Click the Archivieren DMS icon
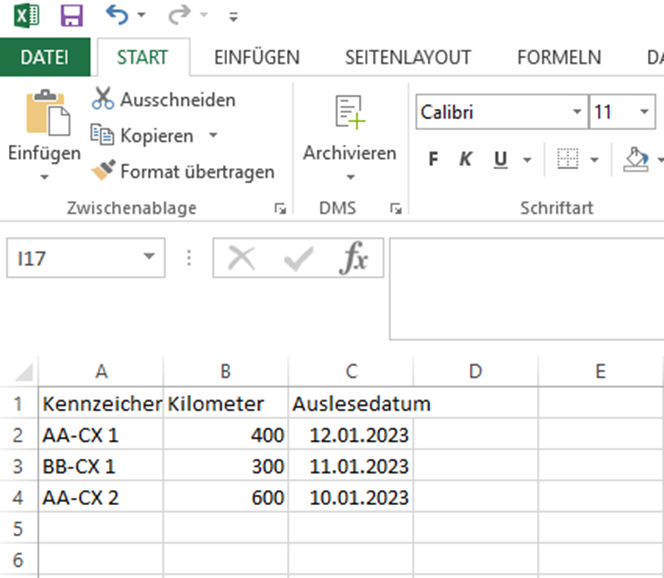Image resolution: width=664 pixels, height=578 pixels. click(x=349, y=112)
